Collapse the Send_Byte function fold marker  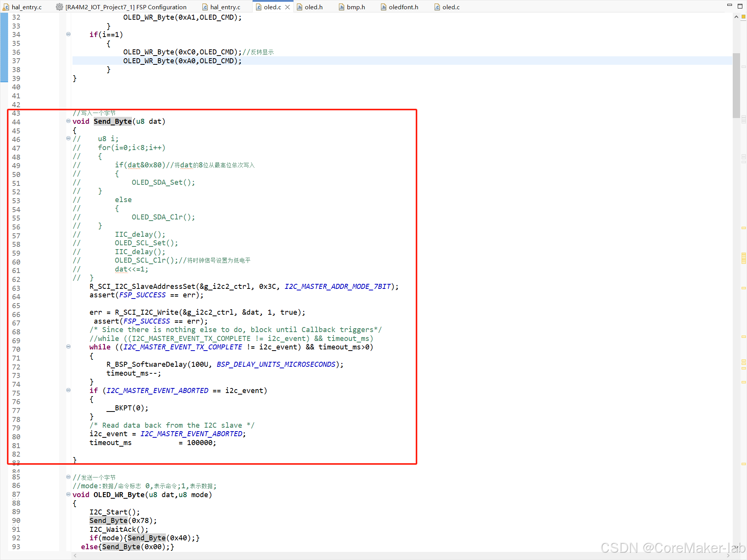tap(68, 121)
